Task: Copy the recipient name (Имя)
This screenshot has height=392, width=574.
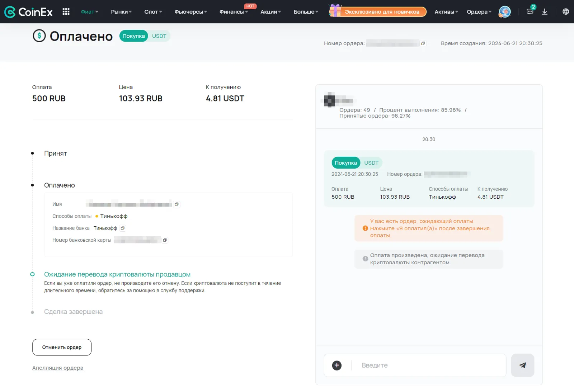Action: pyautogui.click(x=177, y=204)
